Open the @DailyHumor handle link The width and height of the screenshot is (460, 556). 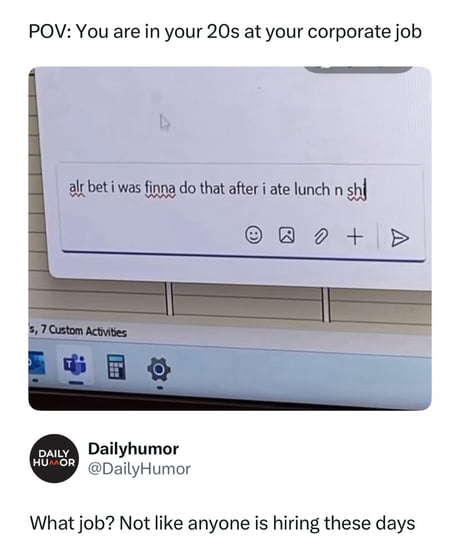(139, 469)
